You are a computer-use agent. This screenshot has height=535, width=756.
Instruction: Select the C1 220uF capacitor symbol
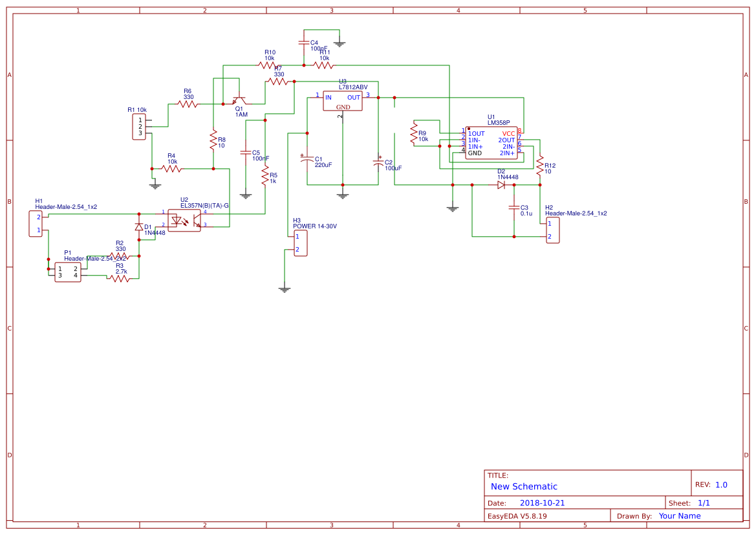pos(307,161)
